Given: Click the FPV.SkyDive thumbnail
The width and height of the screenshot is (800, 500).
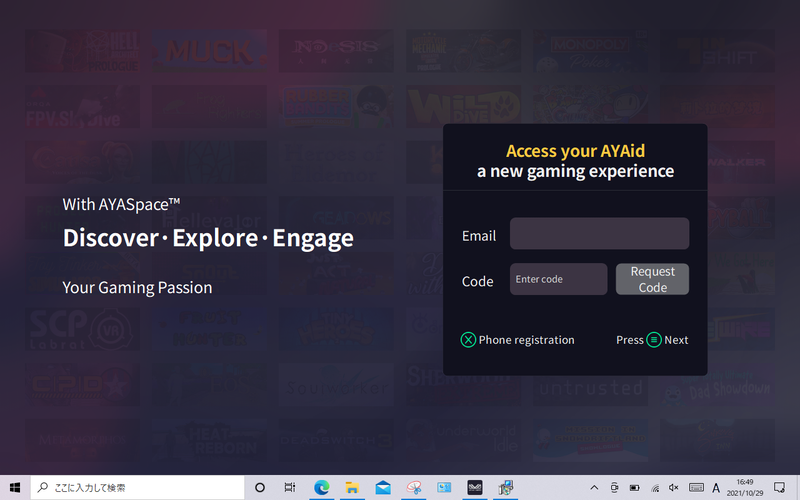Looking at the screenshot, I should click(83, 106).
